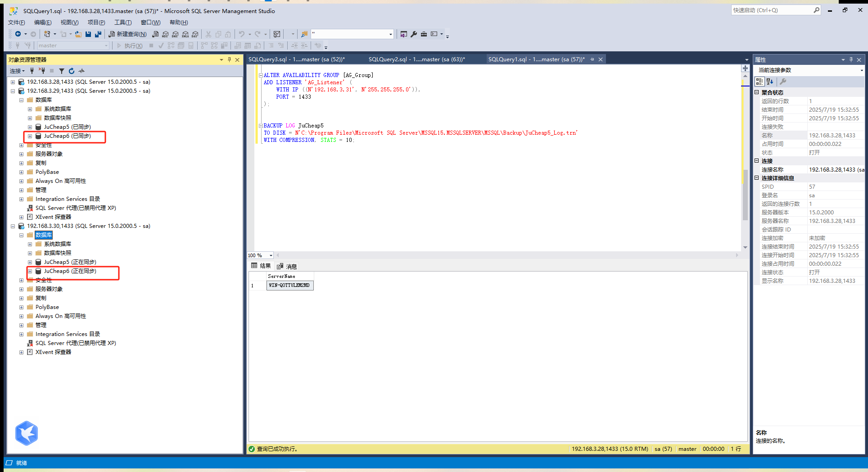Switch to the SQLQuery3.sql tab

pyautogui.click(x=297, y=59)
